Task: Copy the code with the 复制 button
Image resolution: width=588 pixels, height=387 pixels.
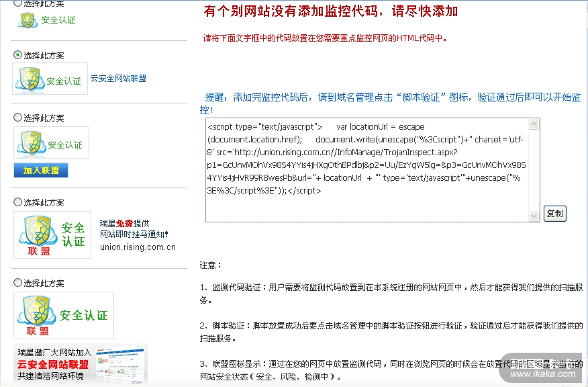Action: pyautogui.click(x=554, y=214)
